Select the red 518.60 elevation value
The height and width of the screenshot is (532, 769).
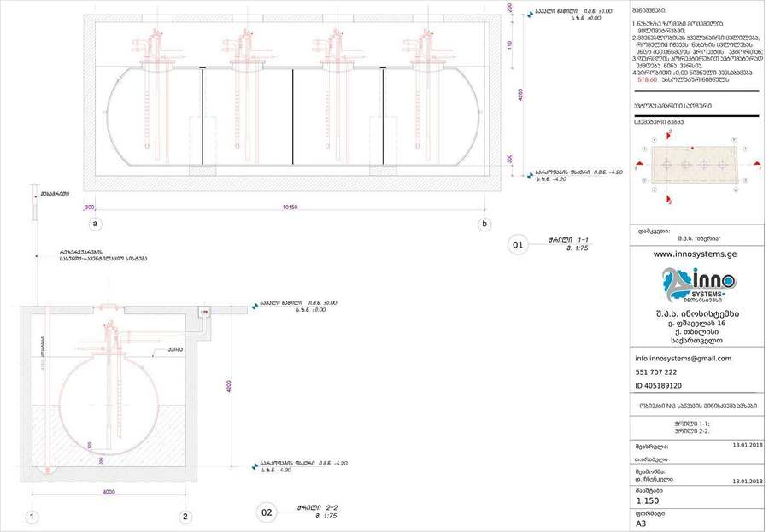[647, 79]
